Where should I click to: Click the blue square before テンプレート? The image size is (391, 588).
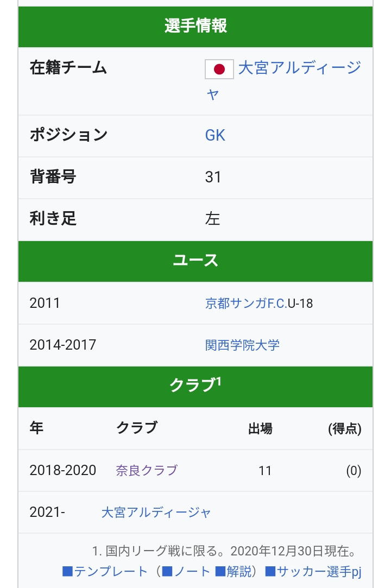click(x=68, y=571)
